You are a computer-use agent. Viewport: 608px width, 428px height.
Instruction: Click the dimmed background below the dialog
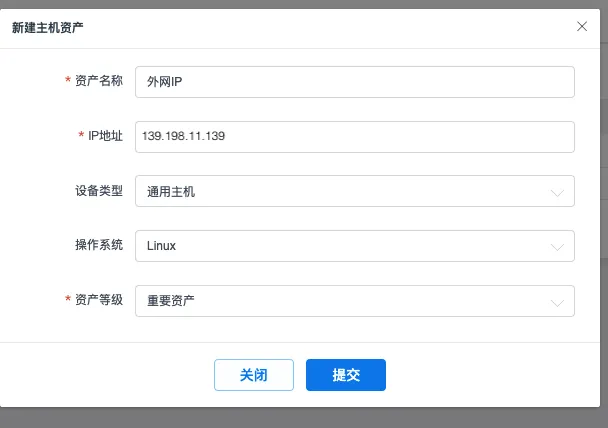300,418
